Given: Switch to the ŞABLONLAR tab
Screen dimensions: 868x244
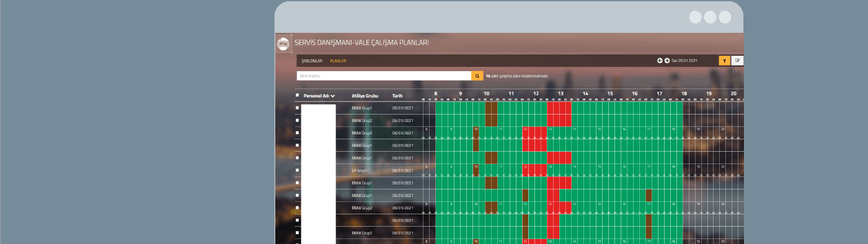Looking at the screenshot, I should (x=312, y=61).
